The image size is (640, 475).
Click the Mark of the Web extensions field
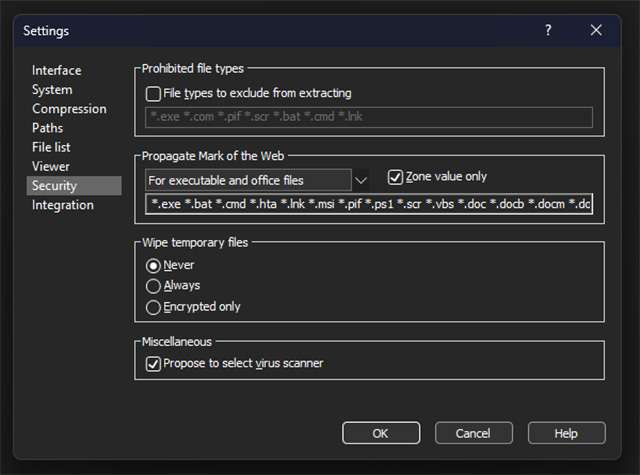coord(368,205)
